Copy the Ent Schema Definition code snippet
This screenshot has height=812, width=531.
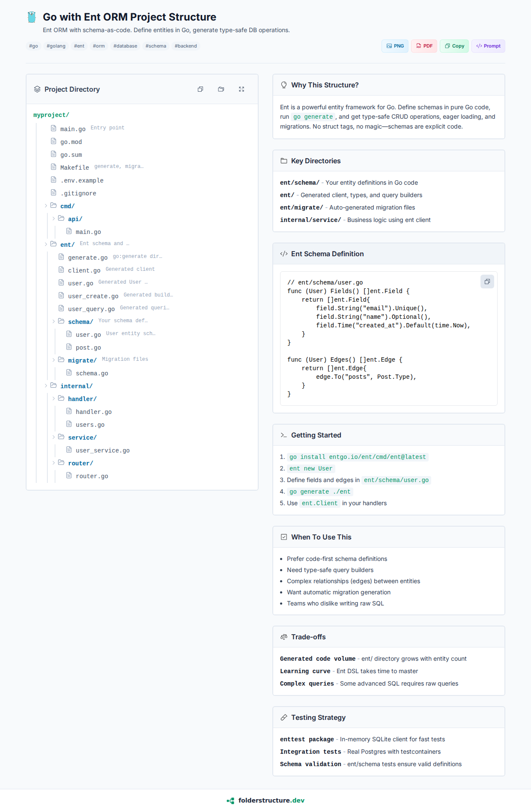(487, 282)
